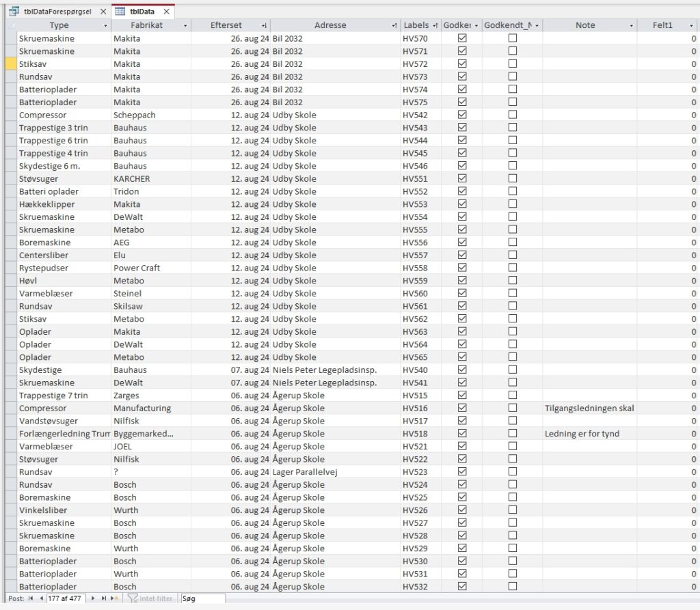The height and width of the screenshot is (610, 700).
Task: Click the 'Byggemarked...' fabrikat cell
Action: pyautogui.click(x=151, y=433)
